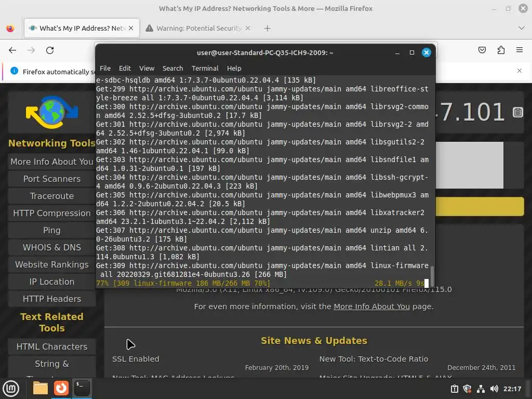
Task: Open Firefox extensions puzzle icon
Action: click(501, 50)
